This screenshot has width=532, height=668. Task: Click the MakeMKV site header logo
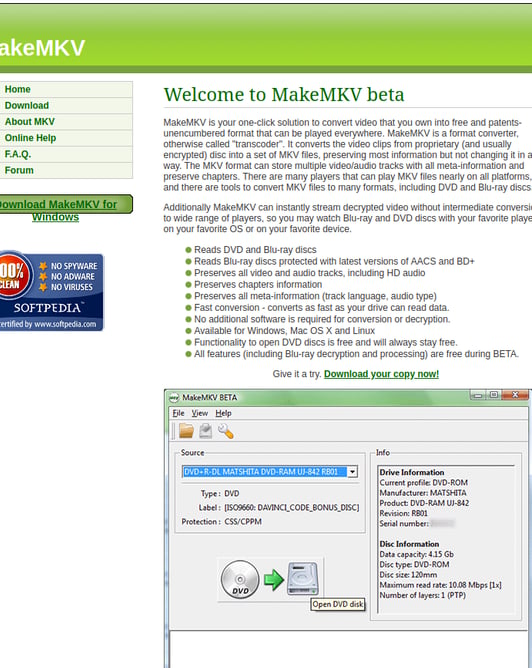click(x=42, y=48)
